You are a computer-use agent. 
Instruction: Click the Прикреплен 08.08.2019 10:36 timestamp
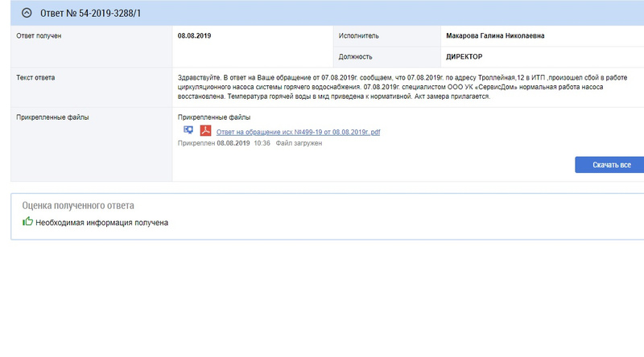224,143
